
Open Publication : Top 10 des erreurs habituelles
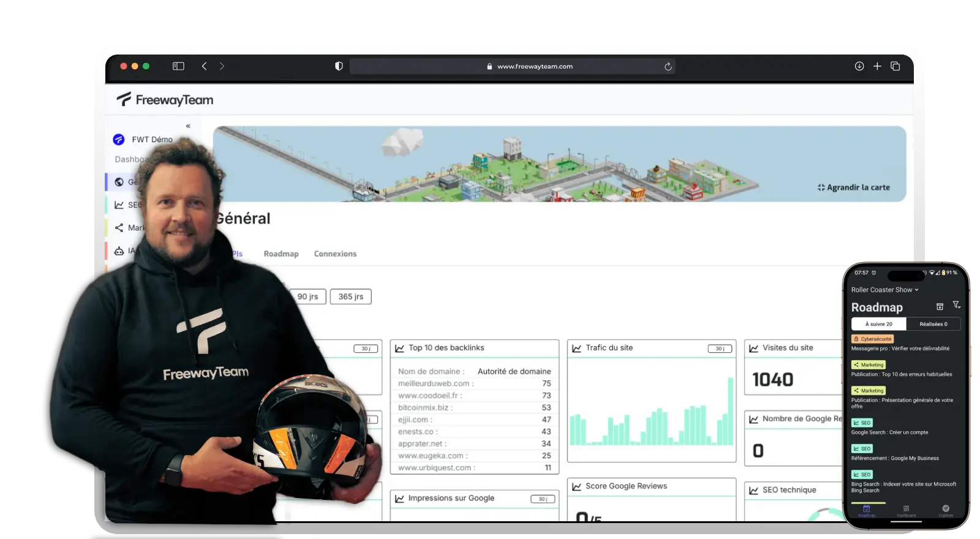point(902,374)
